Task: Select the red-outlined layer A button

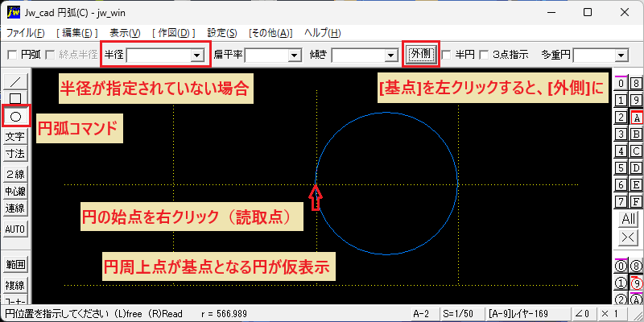Action: click(x=637, y=118)
